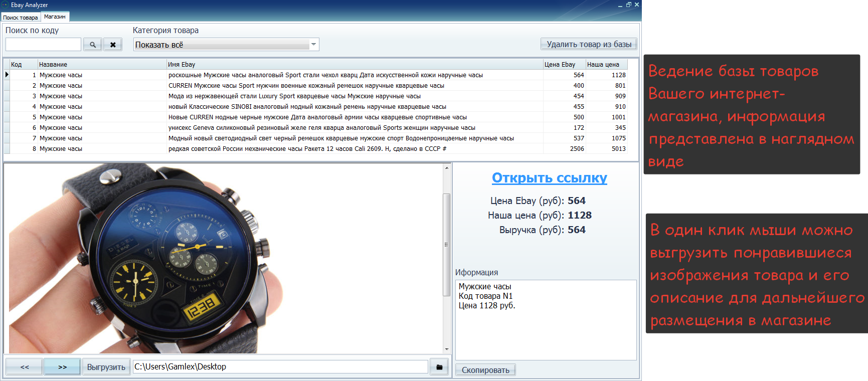Focus the 'Поиск по коду' input field
868x381 pixels.
(x=43, y=45)
